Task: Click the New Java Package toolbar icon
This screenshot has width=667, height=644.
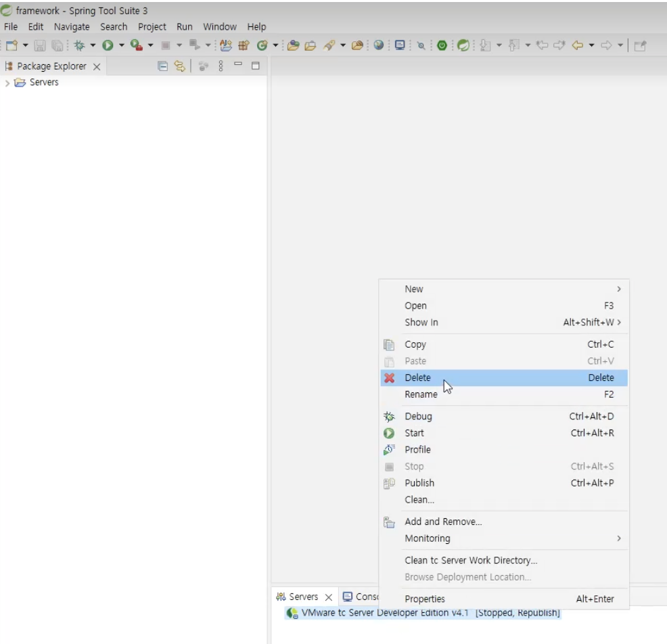Action: [x=244, y=45]
